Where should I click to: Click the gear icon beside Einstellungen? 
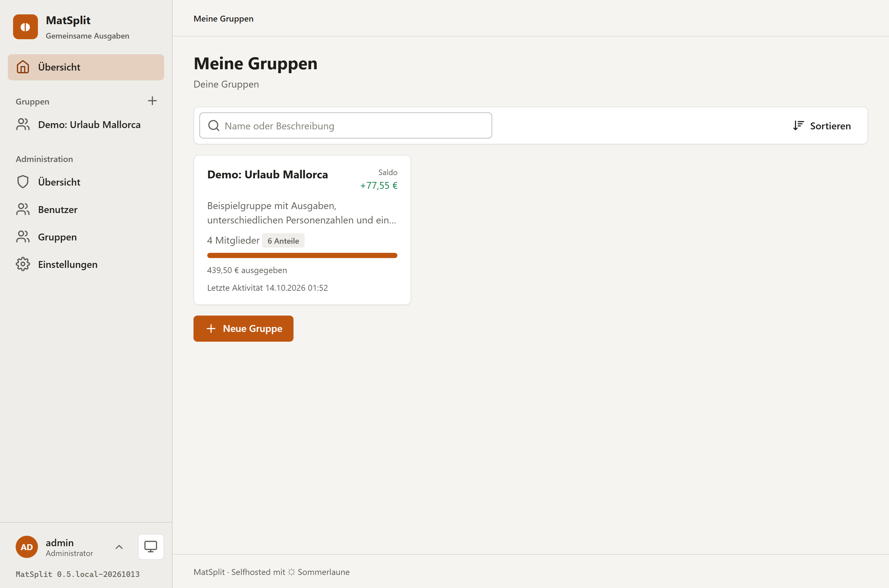tap(23, 264)
